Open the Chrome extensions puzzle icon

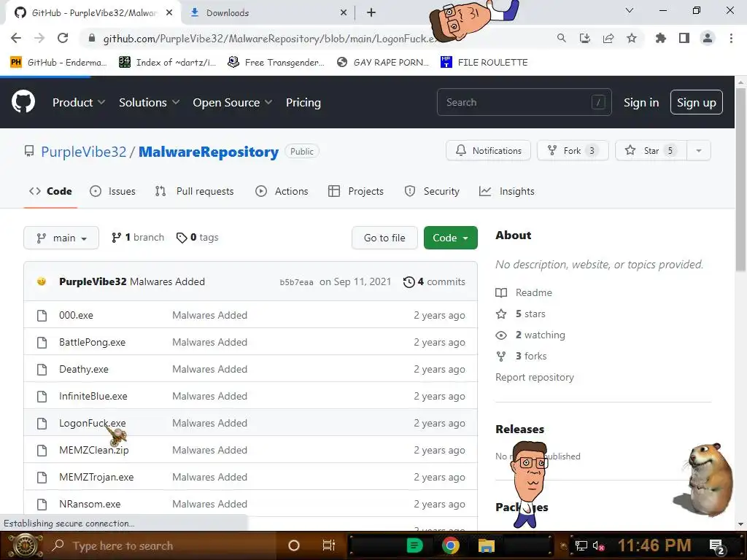click(660, 38)
